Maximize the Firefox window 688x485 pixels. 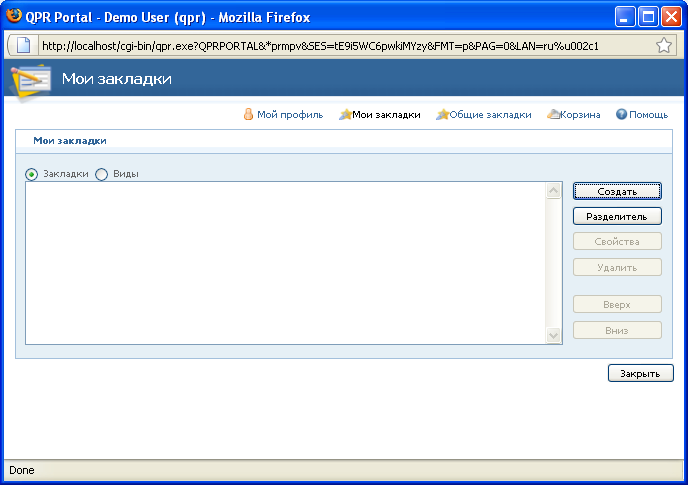point(648,17)
